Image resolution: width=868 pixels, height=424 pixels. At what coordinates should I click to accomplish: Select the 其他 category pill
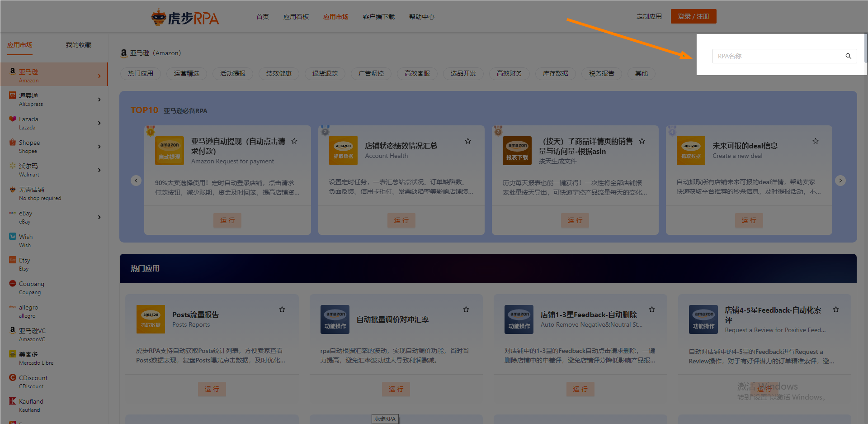tap(642, 73)
